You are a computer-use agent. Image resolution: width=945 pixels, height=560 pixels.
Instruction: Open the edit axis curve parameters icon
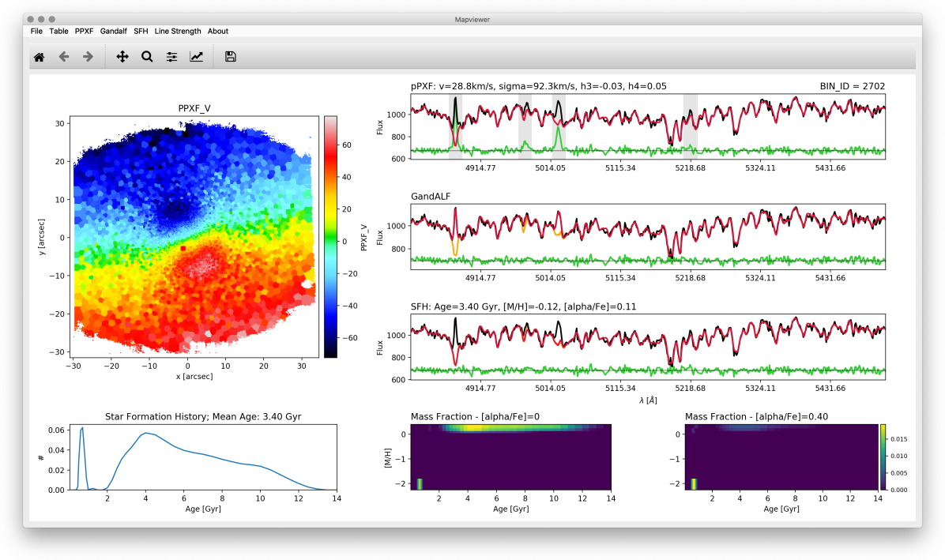click(x=196, y=57)
